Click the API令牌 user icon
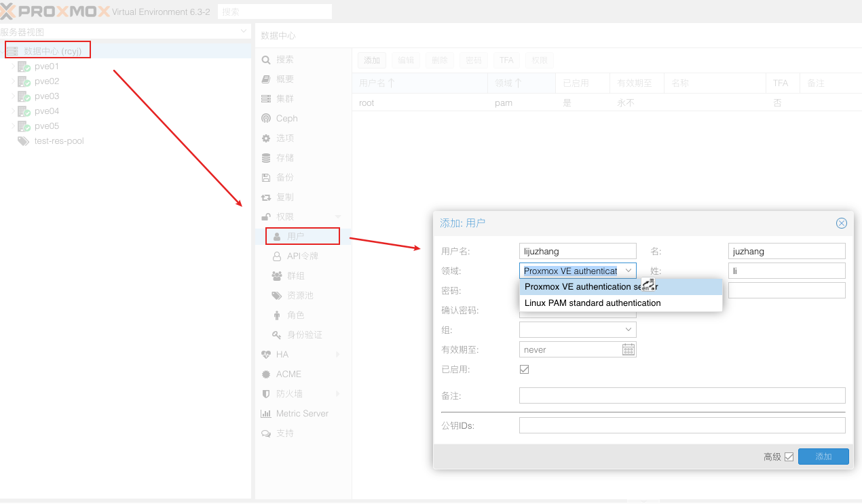 click(277, 256)
